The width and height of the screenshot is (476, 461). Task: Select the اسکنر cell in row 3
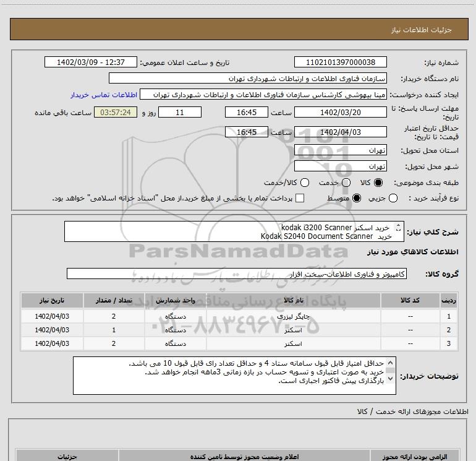click(x=293, y=343)
